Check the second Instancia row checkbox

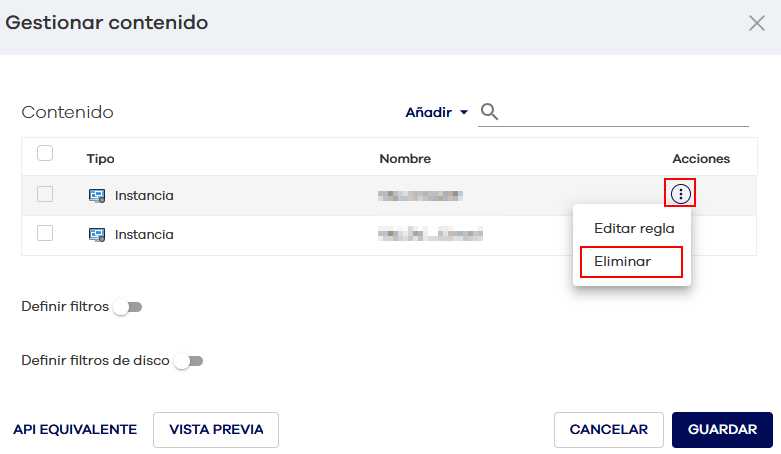45,234
